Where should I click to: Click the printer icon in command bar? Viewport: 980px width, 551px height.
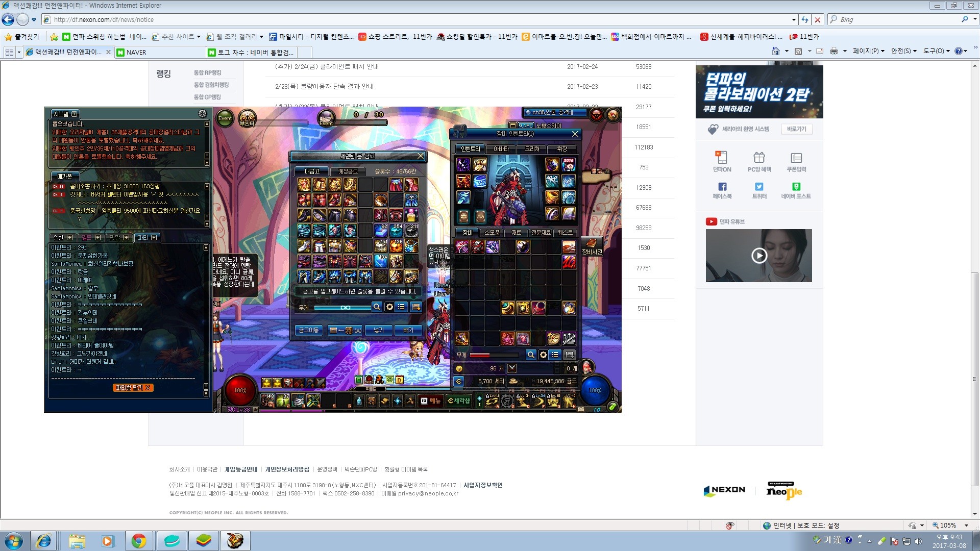pyautogui.click(x=834, y=51)
